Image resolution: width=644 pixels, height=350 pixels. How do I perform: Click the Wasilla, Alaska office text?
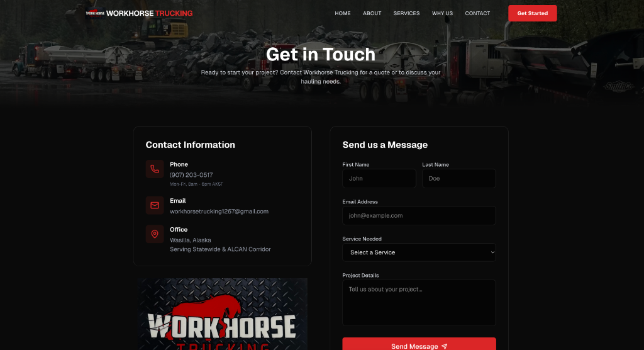pos(190,240)
